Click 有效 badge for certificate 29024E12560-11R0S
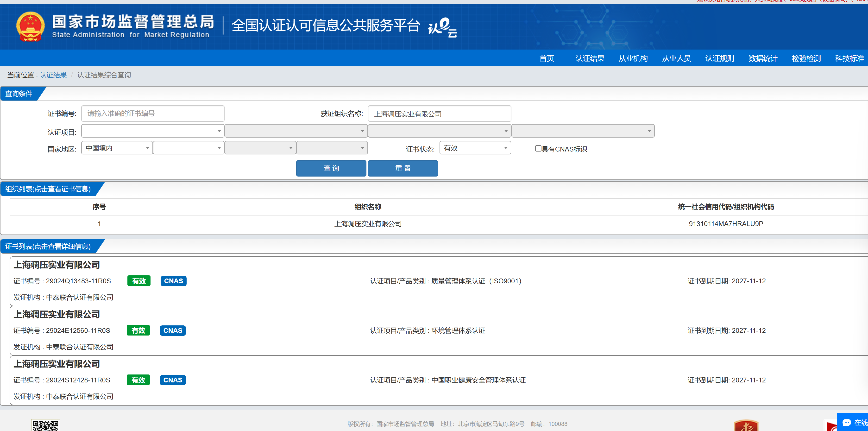 coord(138,330)
